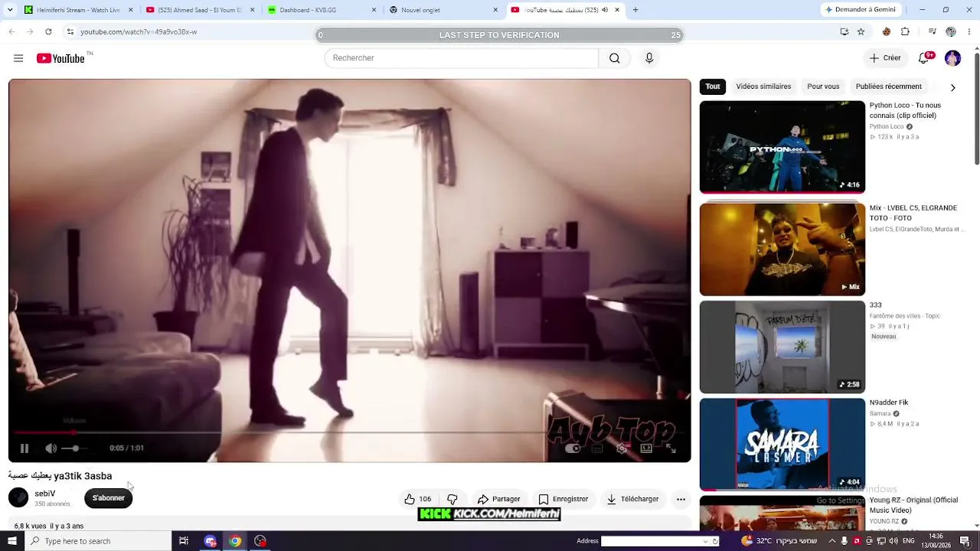The height and width of the screenshot is (551, 980).
Task: Open Mix LVBEL C5 ELGRANDE TOTO thumbnail
Action: click(x=782, y=249)
